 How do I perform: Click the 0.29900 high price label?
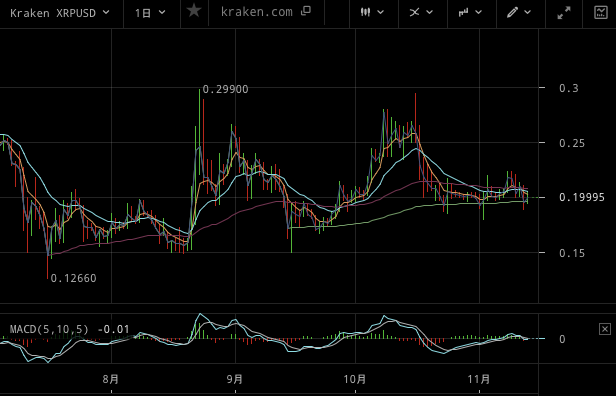[x=226, y=90]
